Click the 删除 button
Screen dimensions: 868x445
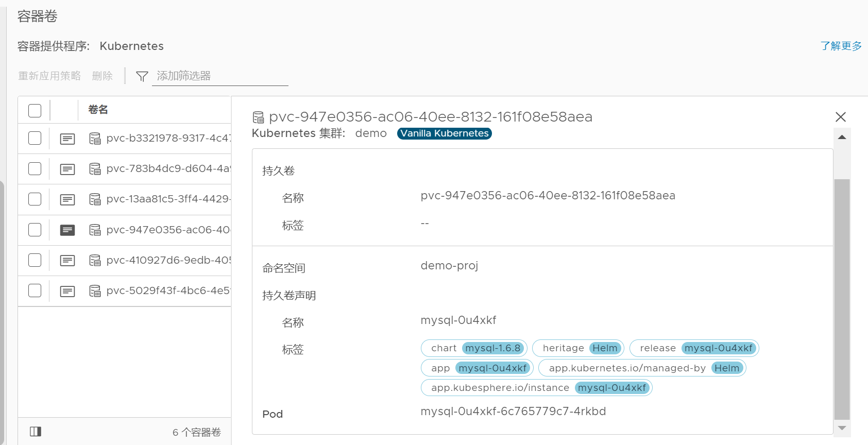pyautogui.click(x=102, y=76)
